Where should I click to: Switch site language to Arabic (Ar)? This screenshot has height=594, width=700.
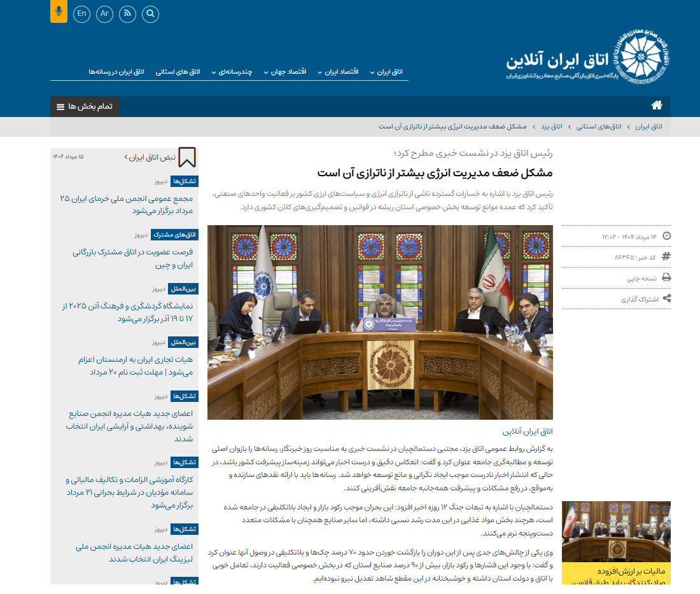pos(104,14)
